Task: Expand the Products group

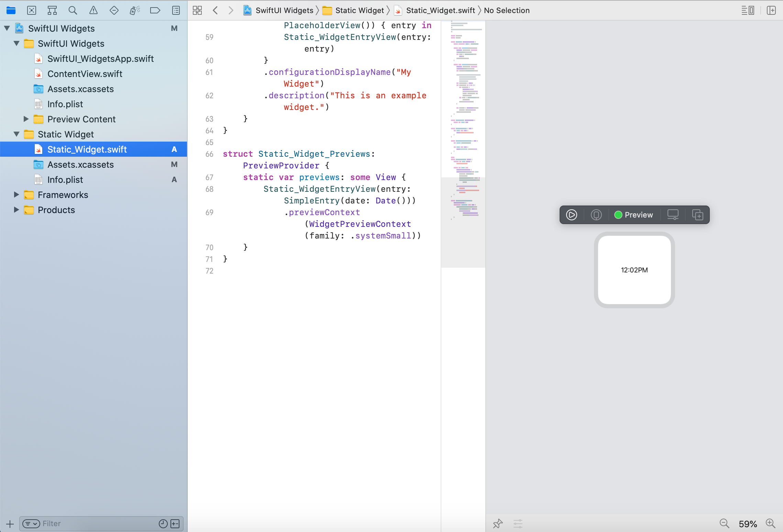Action: click(16, 210)
